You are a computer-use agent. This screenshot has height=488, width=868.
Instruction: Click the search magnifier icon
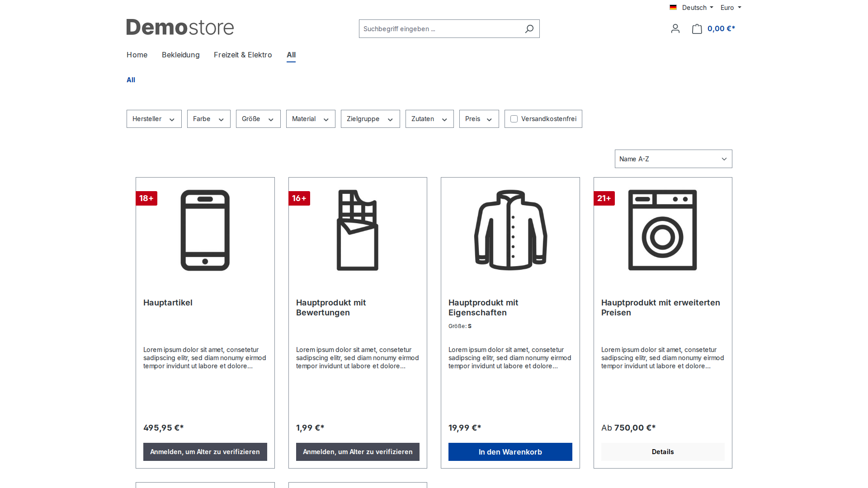click(529, 29)
